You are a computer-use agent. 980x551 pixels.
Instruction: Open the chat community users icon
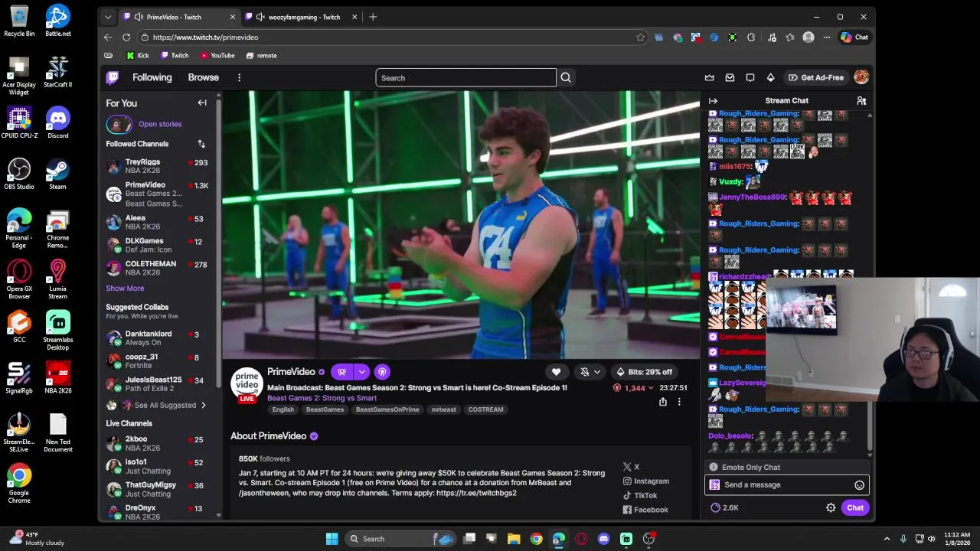click(861, 101)
